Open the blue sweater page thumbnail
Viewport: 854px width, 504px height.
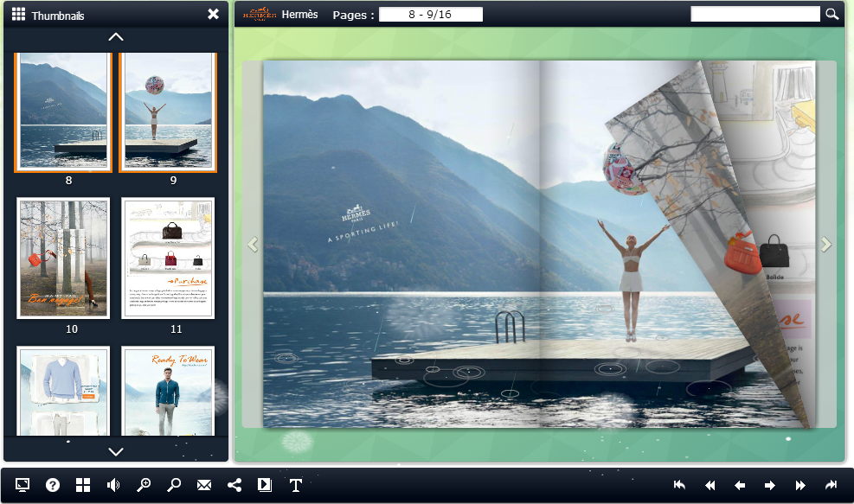point(63,391)
